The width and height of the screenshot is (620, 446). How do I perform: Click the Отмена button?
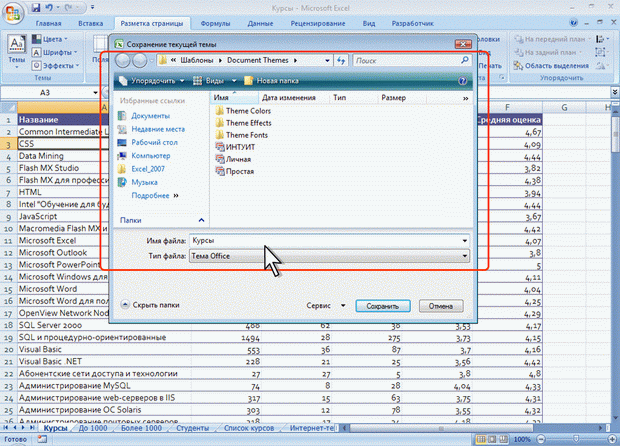pyautogui.click(x=440, y=306)
